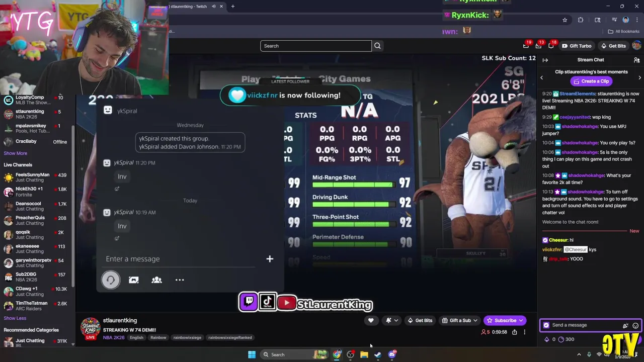The height and width of the screenshot is (362, 644).
Task: Open a new Chrome tab
Action: (232, 7)
